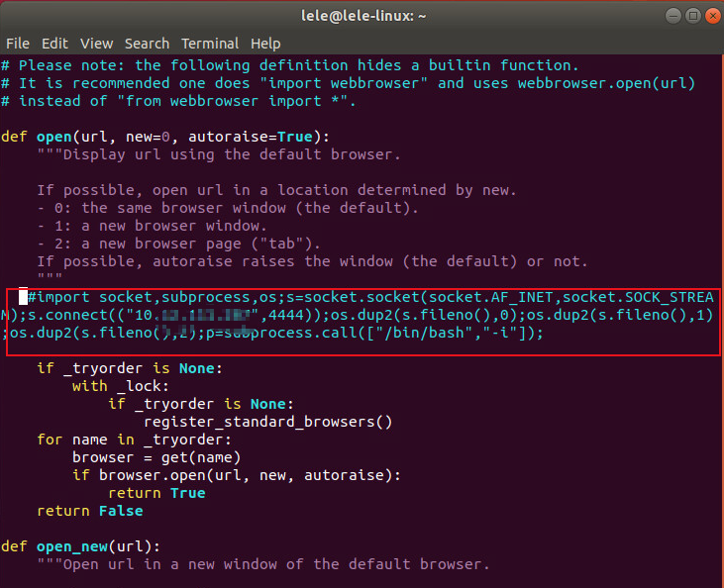
Task: Click the lele@lele-linux window title
Action: pyautogui.click(x=362, y=15)
